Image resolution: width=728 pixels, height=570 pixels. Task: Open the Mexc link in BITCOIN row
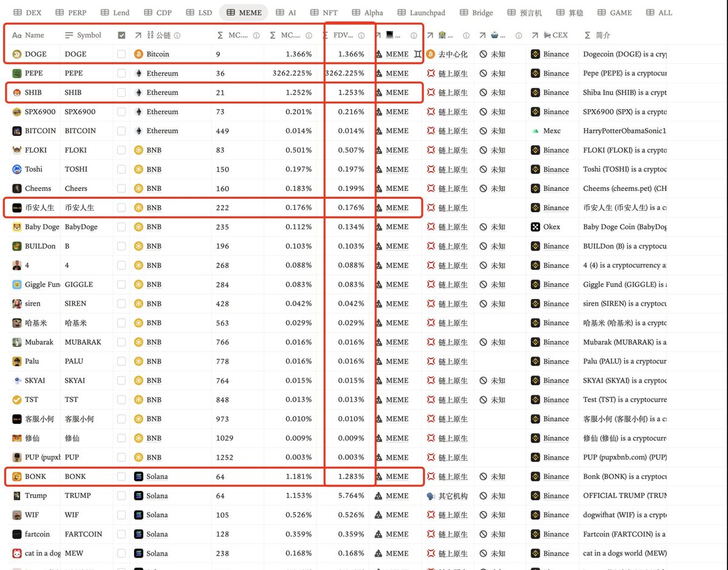tap(552, 131)
